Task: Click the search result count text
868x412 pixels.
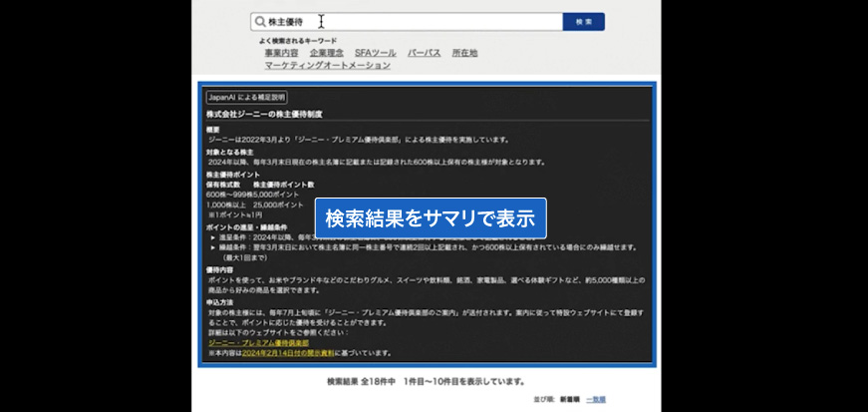Action: point(426,381)
